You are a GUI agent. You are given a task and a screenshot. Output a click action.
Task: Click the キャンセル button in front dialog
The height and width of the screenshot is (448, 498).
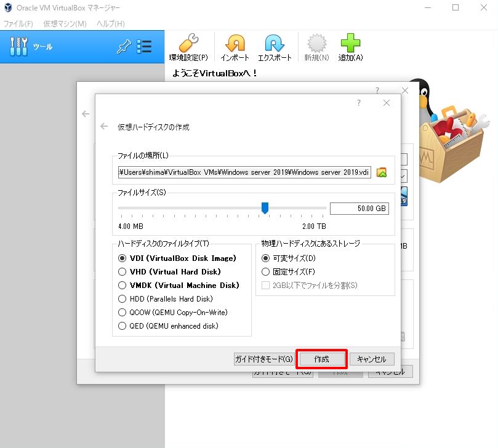(x=372, y=359)
